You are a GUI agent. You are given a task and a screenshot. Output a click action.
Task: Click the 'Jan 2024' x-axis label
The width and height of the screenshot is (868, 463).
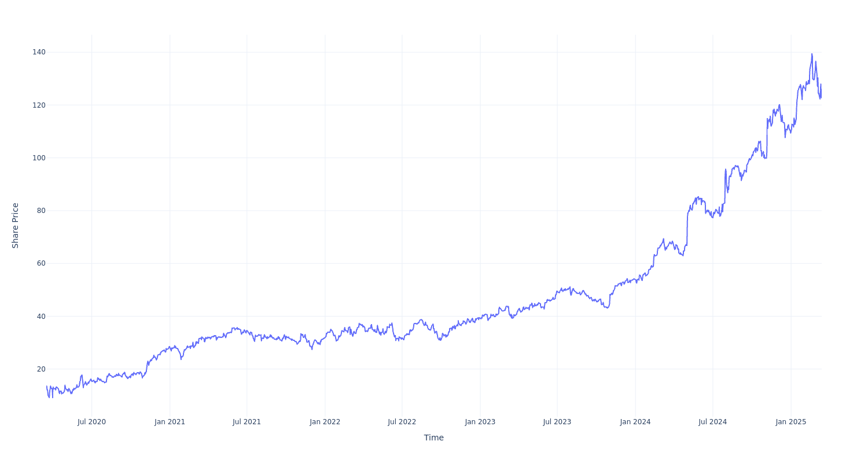pyautogui.click(x=635, y=422)
